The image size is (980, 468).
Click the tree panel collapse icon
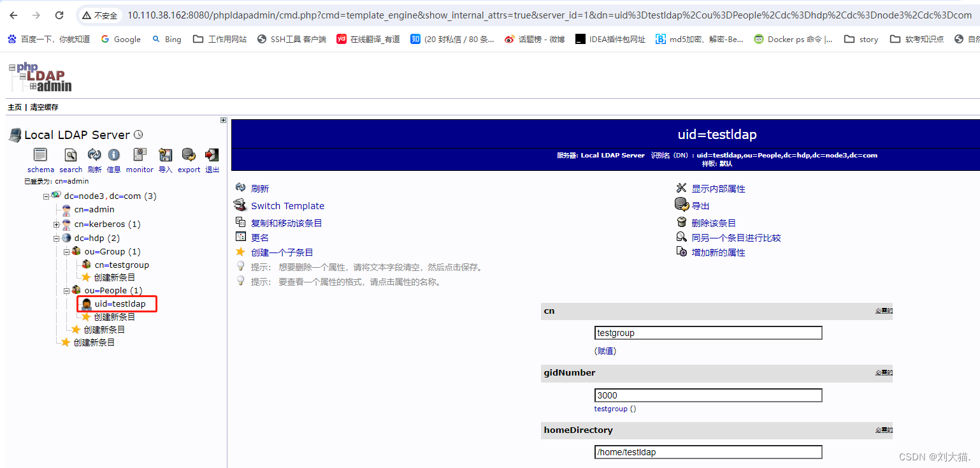[x=223, y=120]
